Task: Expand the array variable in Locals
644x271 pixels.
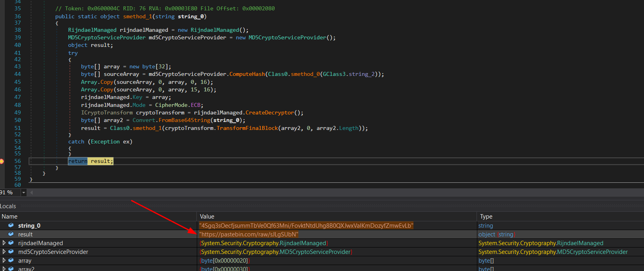Action: pos(4,260)
